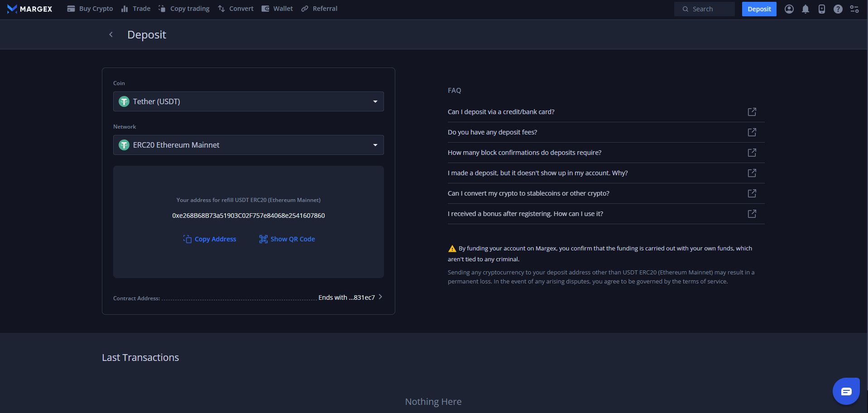Go to the Wallet menu item
The height and width of the screenshot is (413, 868).
click(x=277, y=9)
